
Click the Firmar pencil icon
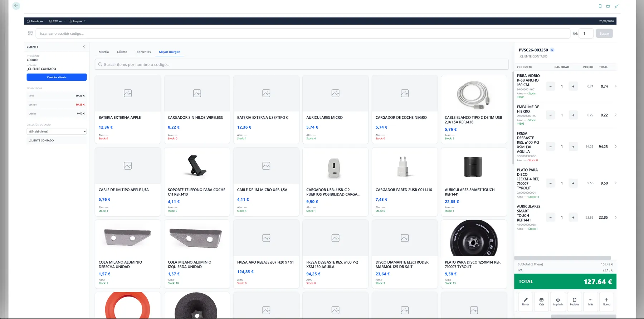[526, 301]
